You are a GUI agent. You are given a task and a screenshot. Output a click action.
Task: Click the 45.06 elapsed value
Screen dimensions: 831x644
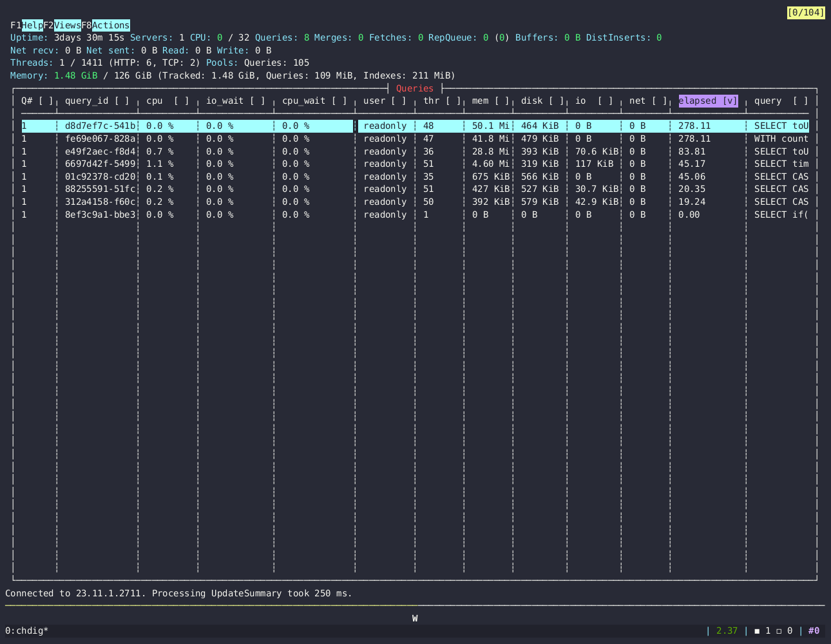pos(692,176)
